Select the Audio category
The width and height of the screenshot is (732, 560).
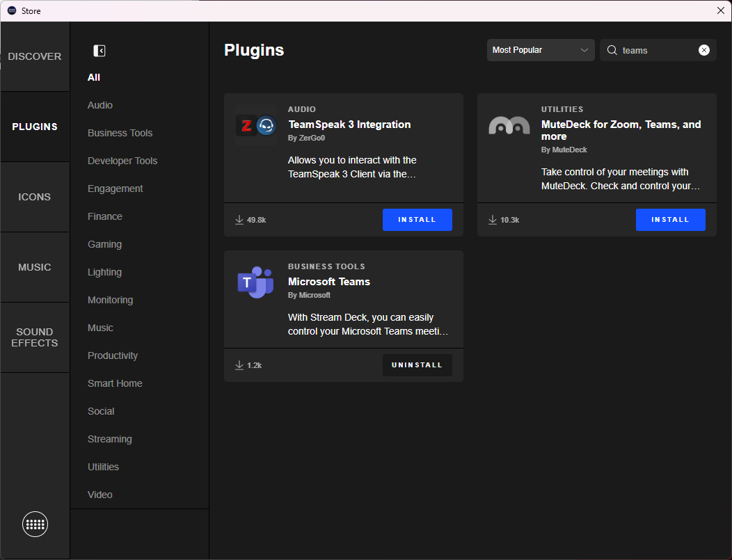point(100,106)
